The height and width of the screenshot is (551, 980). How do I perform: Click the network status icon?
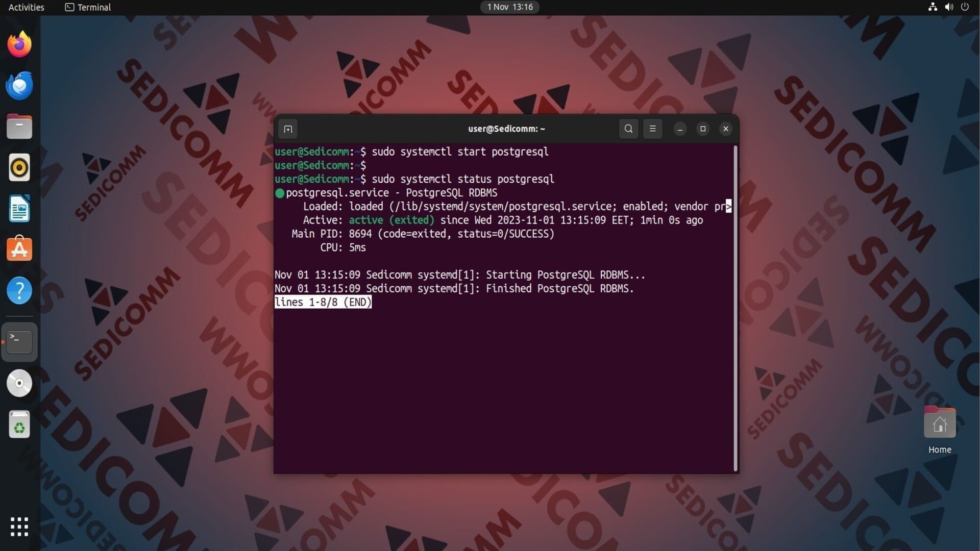933,7
